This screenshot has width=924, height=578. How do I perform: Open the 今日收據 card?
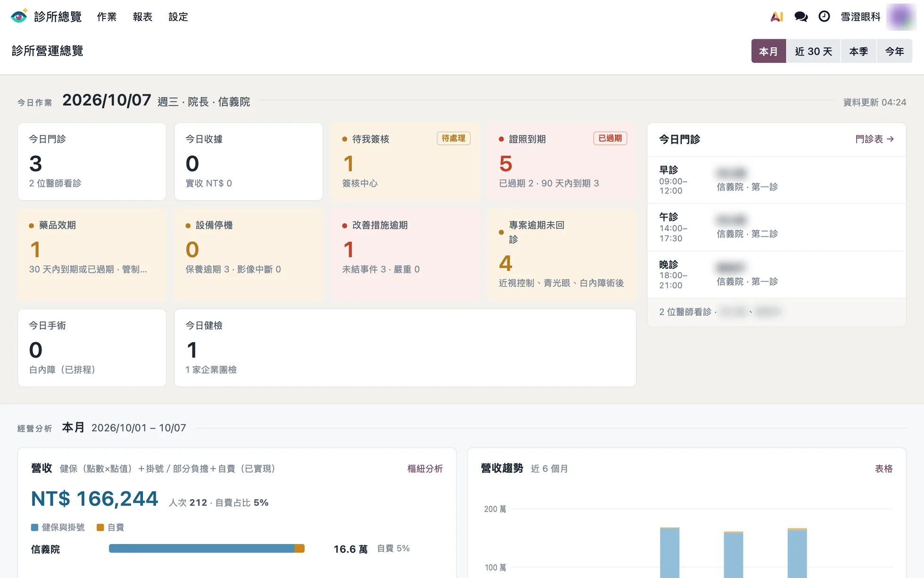(x=248, y=161)
